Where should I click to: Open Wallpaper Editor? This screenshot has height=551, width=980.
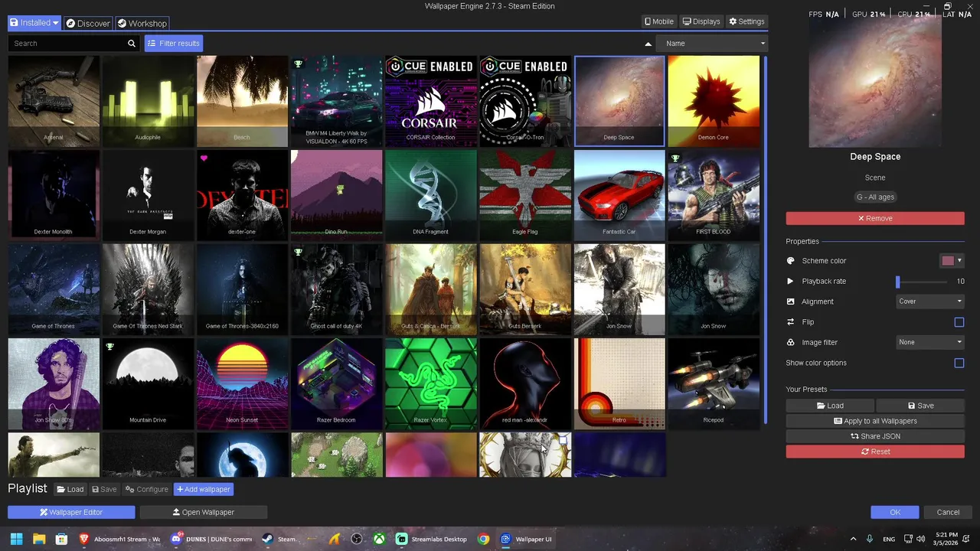tap(71, 512)
